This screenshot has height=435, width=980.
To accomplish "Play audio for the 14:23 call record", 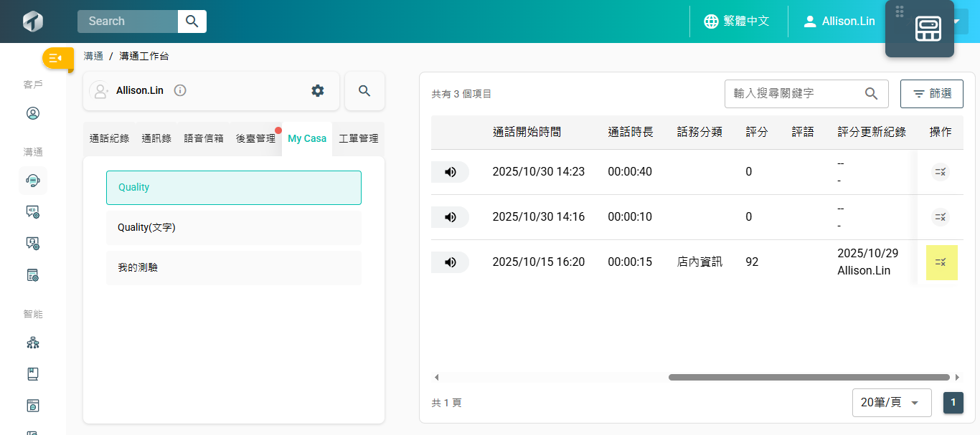I will (x=450, y=172).
